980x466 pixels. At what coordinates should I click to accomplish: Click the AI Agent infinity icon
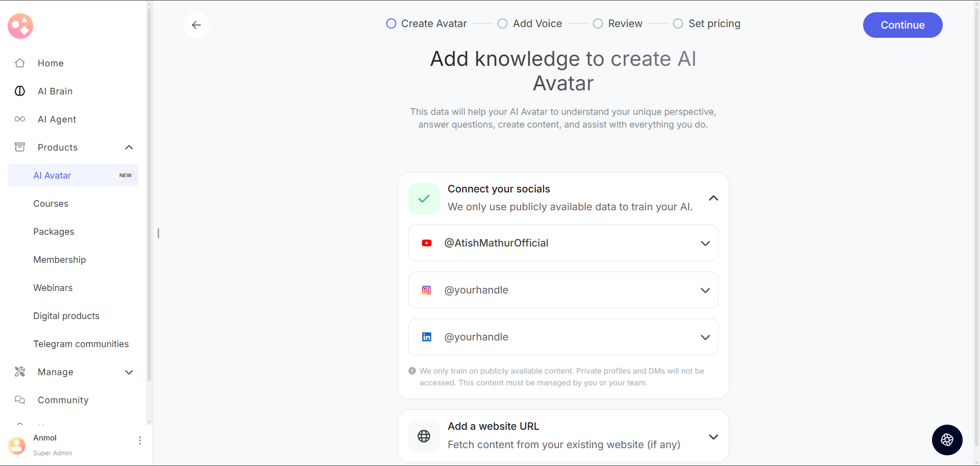[20, 119]
